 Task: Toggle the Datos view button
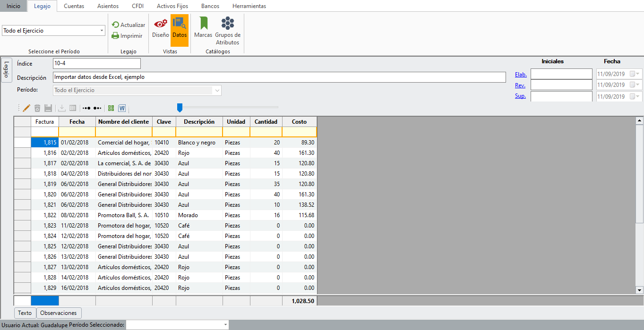pos(180,27)
